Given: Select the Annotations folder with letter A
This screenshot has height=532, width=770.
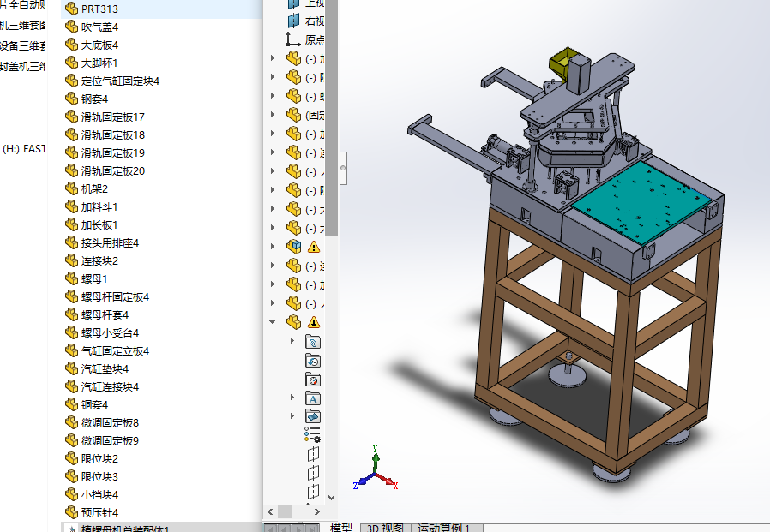Looking at the screenshot, I should click(313, 398).
